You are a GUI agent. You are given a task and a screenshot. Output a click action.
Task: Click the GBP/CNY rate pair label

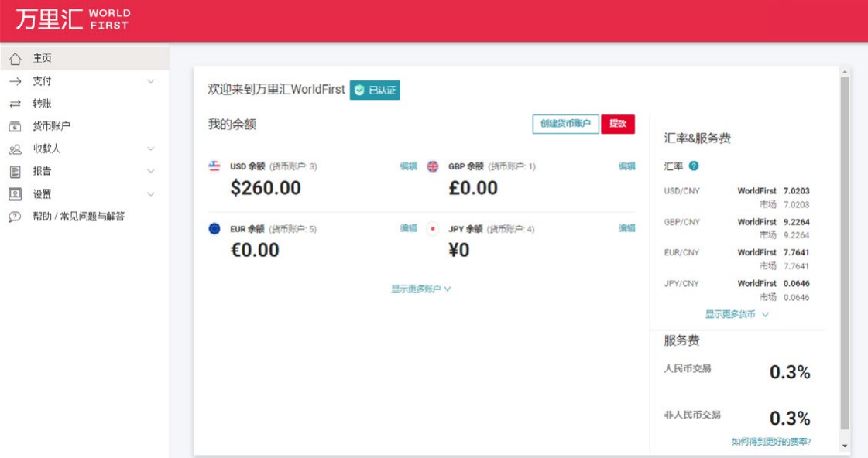[682, 222]
